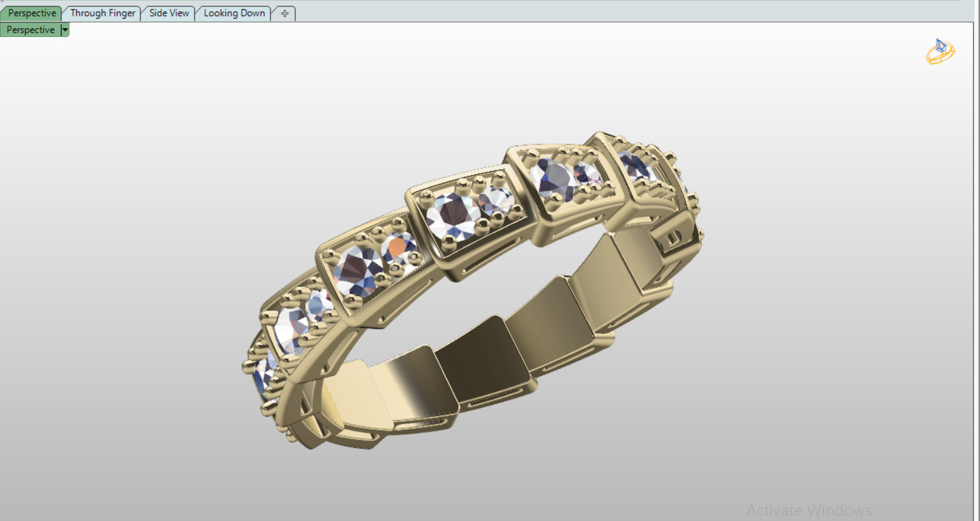Screen dimensions: 980x521
Task: Select the large gem in second-from-left segment
Action: pos(291,329)
